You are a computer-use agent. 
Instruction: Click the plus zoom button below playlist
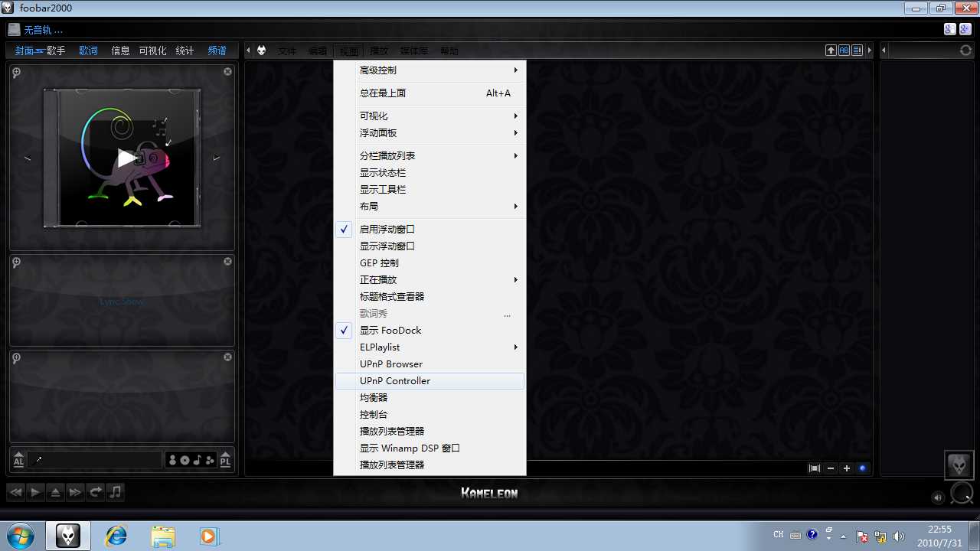point(847,468)
